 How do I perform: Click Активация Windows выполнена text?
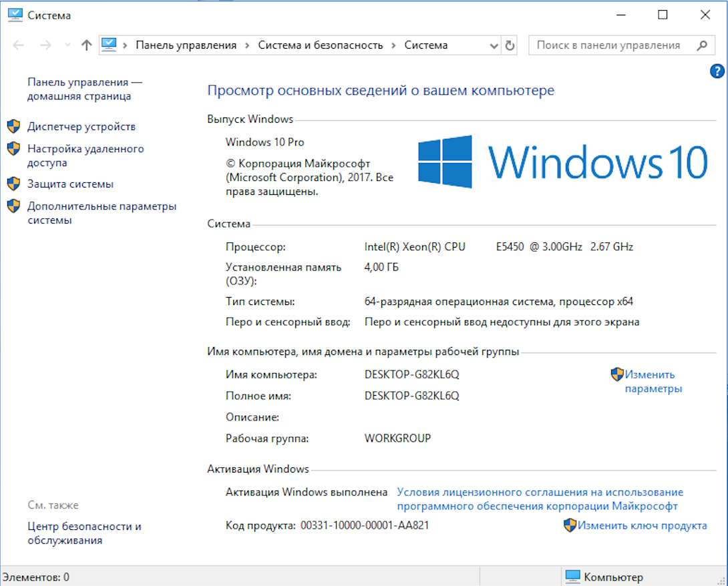[307, 492]
